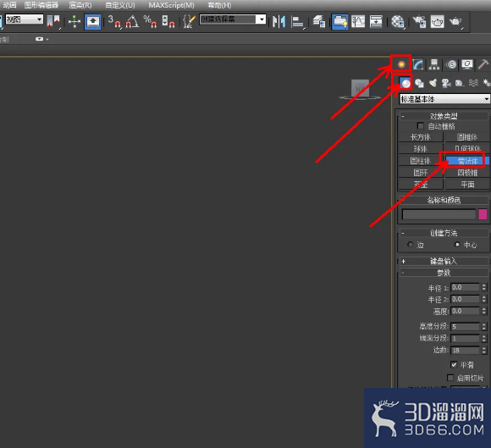Open the Rendered Frame Window icon
This screenshot has height=448, width=491.
[438, 21]
